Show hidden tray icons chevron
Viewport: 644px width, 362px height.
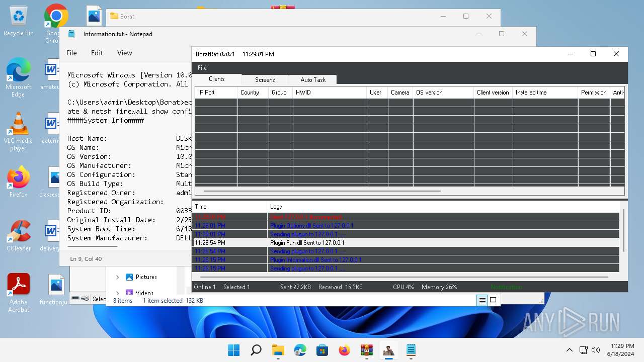pyautogui.click(x=570, y=350)
